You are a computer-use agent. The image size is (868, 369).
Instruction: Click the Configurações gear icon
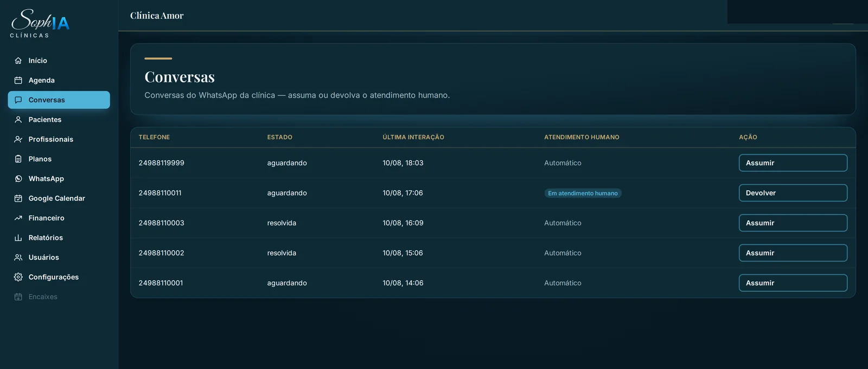coord(18,277)
